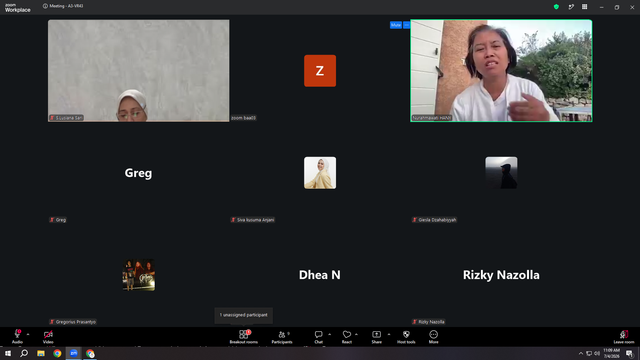Viewport: 640px width, 360px height.
Task: Select the S Lusiana Sari video tile
Action: click(x=139, y=71)
